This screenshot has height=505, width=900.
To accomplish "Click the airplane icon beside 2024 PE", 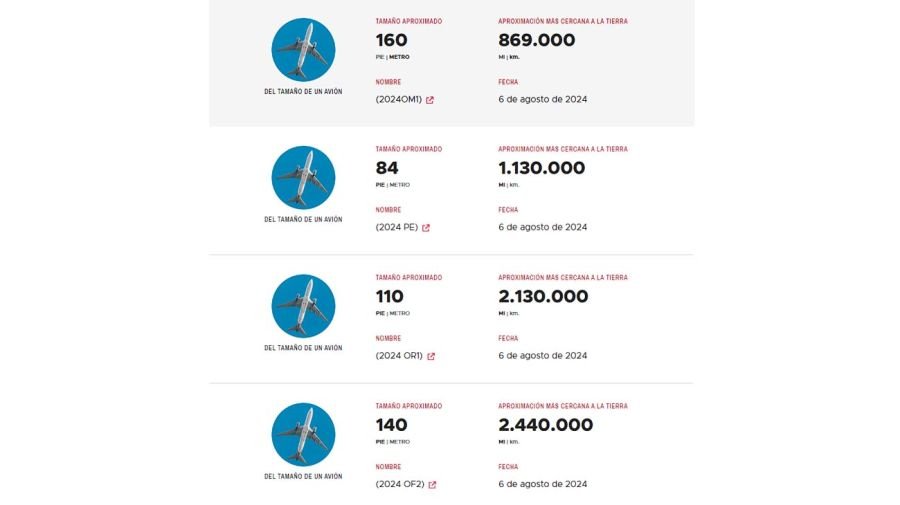I will click(303, 177).
